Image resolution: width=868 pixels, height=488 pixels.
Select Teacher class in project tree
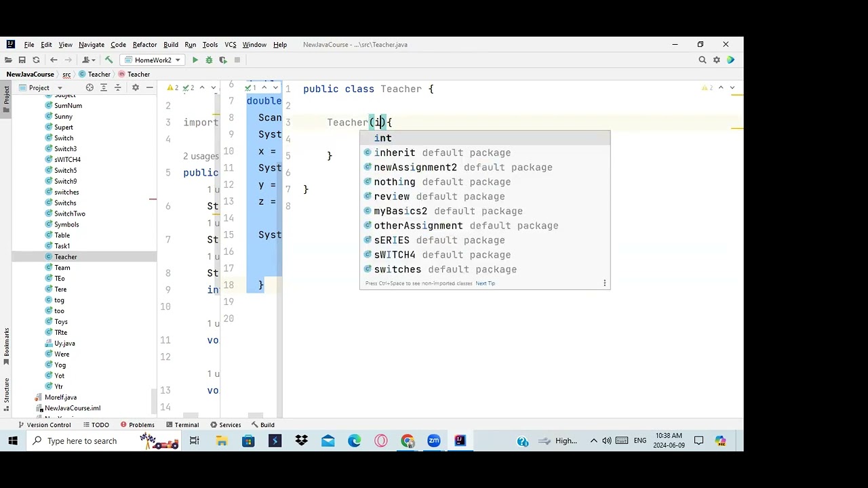click(x=66, y=257)
